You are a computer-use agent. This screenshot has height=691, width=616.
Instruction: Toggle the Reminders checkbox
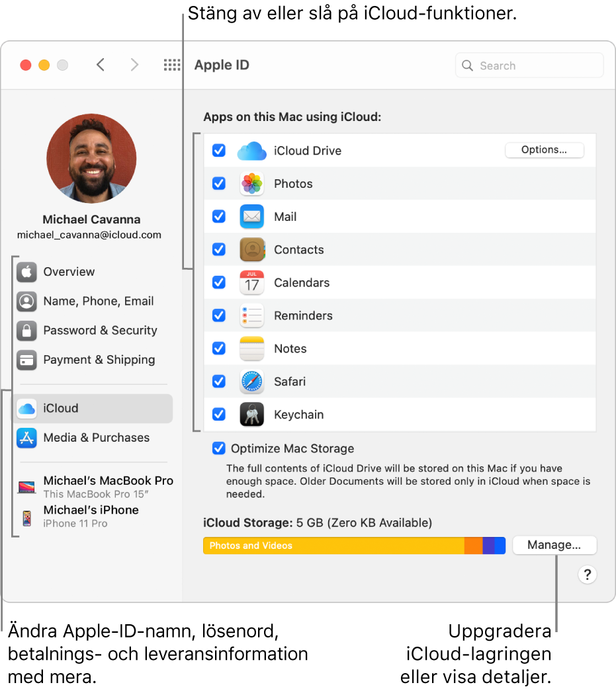pos(219,315)
